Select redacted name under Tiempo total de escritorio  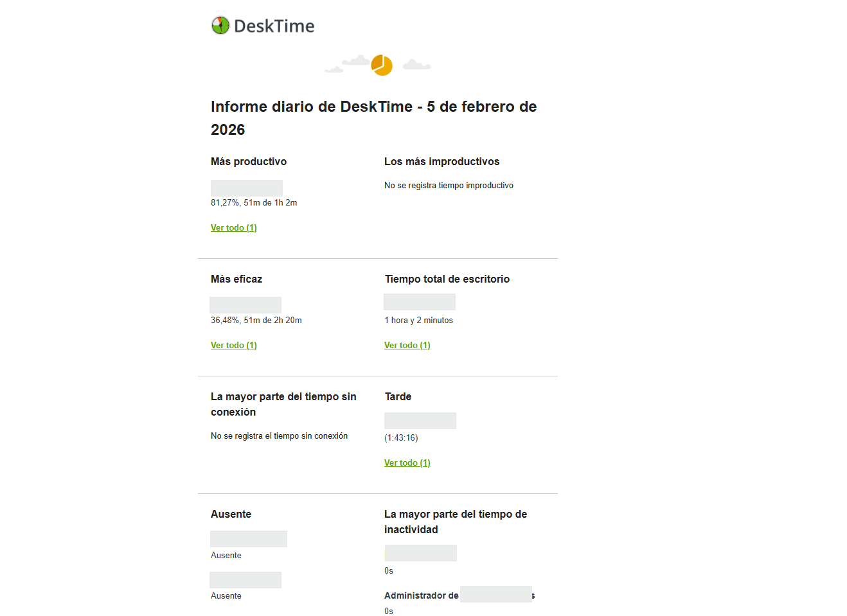point(420,302)
